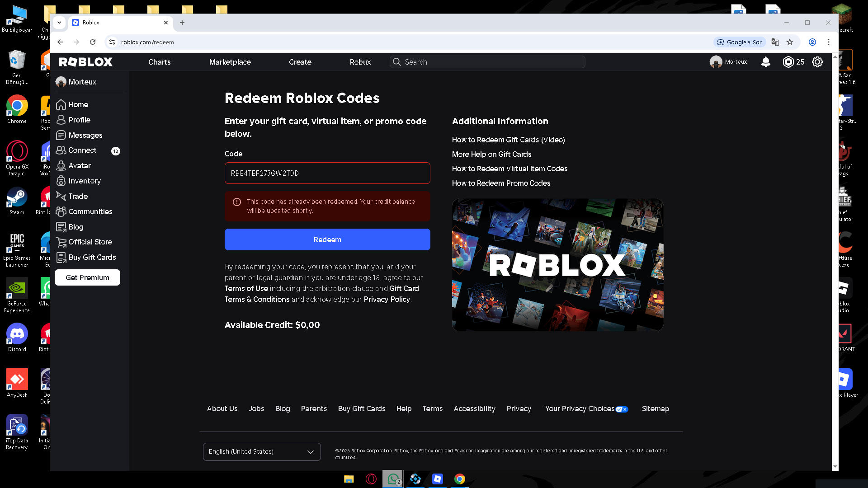Click the Trade icon in the sidebar

coord(61,196)
